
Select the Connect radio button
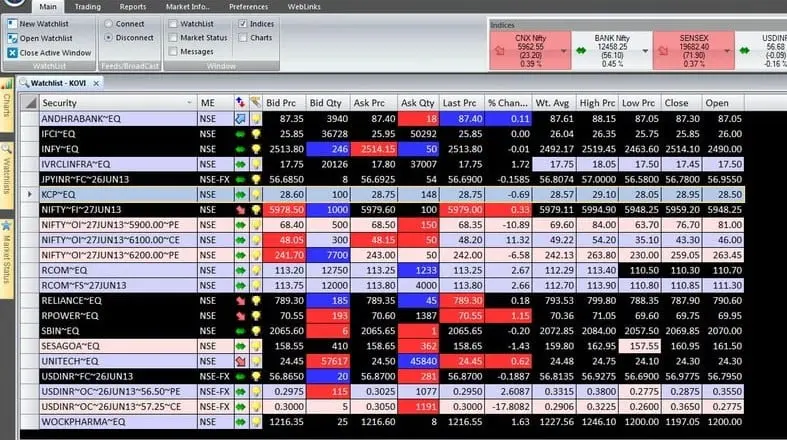(108, 24)
